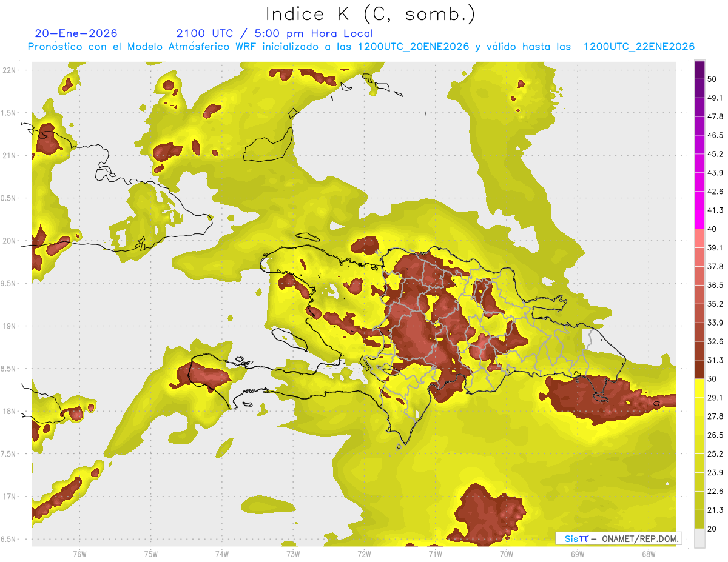Click the "0.5N" latitude label
This screenshot has height=562, width=728.
(x=9, y=198)
